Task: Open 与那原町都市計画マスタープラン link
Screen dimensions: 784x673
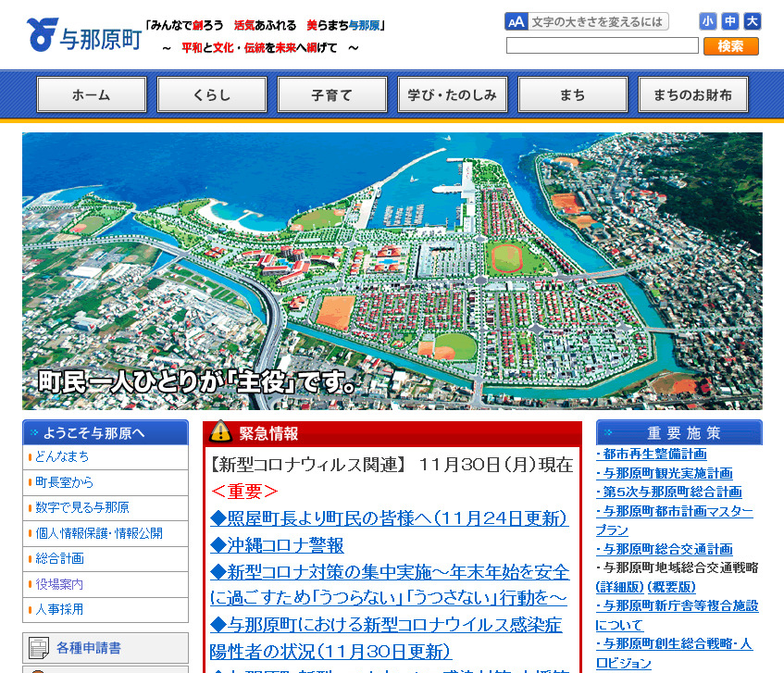Action: point(675,520)
